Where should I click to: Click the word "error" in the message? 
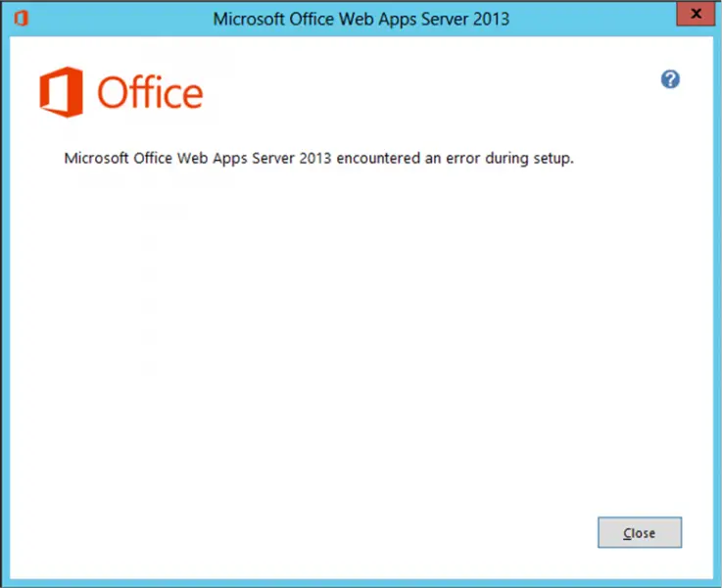(463, 159)
